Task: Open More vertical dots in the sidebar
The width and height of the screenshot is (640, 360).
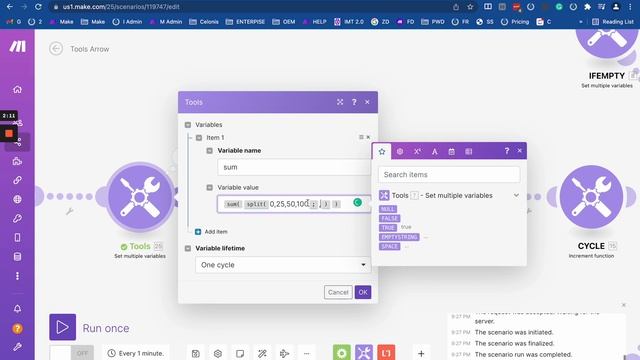Action: (17, 276)
